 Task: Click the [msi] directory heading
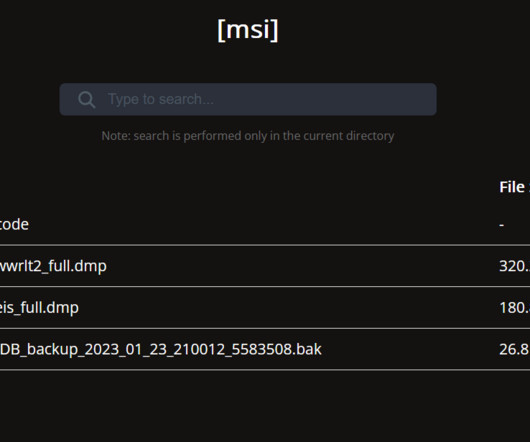pos(248,30)
